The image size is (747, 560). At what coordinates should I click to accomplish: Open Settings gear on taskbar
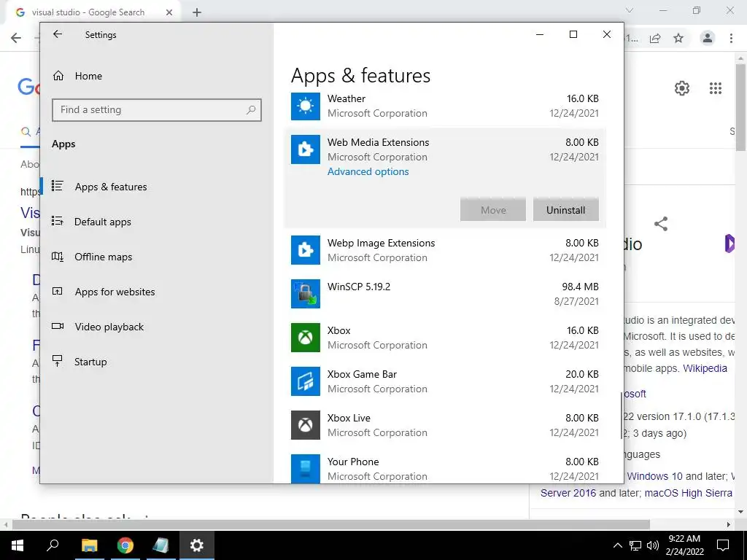tap(197, 545)
